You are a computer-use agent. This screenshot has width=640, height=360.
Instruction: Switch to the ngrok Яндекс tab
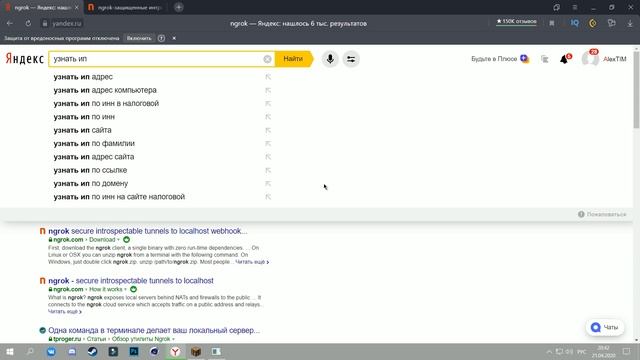(x=41, y=7)
